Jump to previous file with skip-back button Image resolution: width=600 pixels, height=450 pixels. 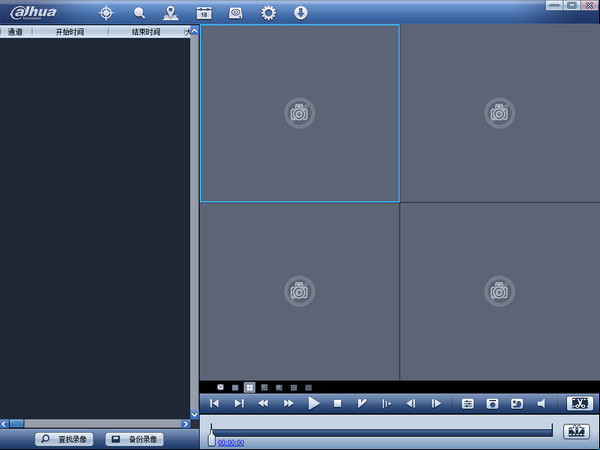tap(214, 403)
